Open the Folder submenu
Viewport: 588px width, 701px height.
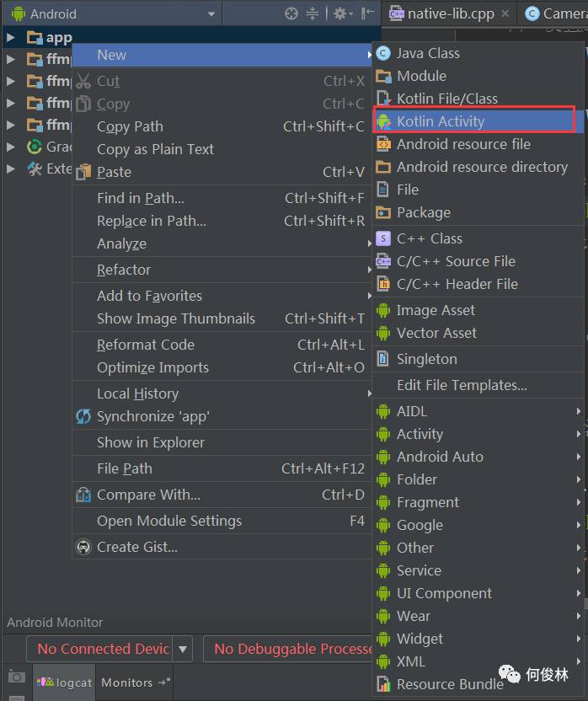pos(478,479)
